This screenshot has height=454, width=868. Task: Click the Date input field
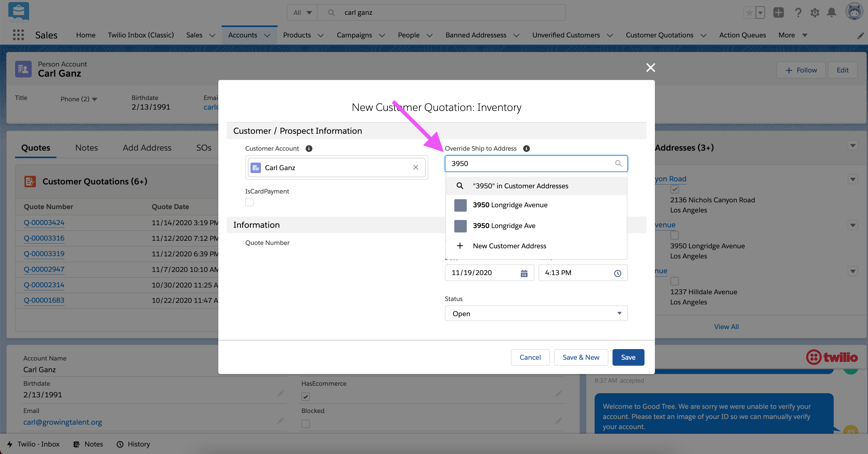tap(489, 273)
